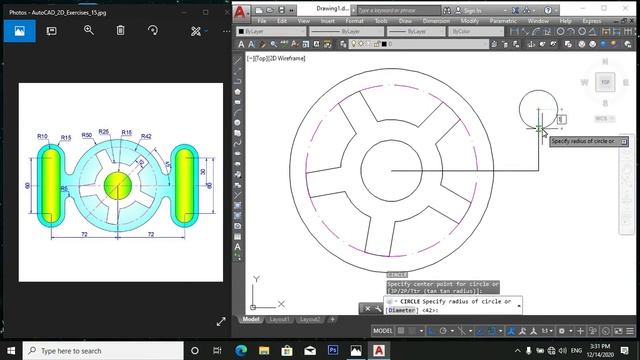The image size is (640, 360).
Task: Open the status bar Customization menu icon
Action: [x=630, y=331]
